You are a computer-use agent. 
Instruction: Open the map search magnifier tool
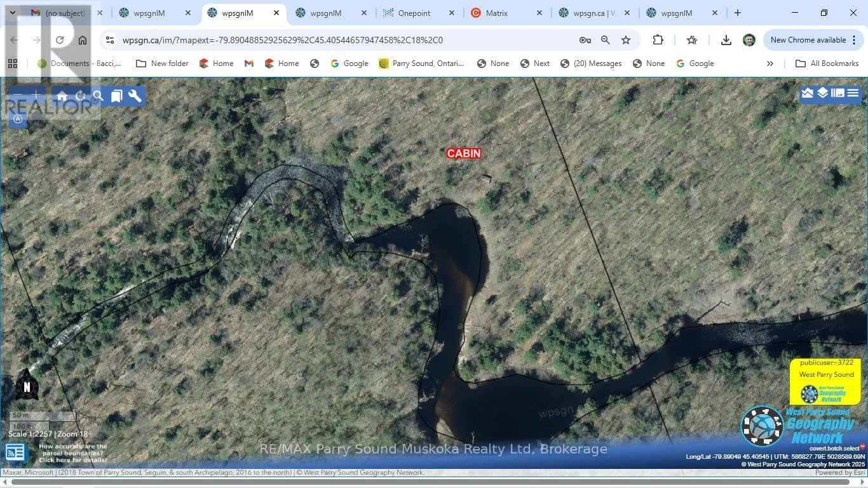tap(98, 96)
